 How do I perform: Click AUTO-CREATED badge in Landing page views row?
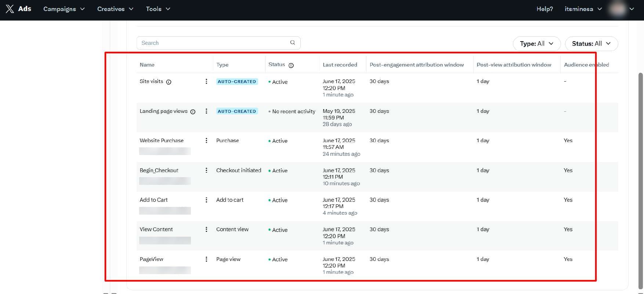[237, 111]
